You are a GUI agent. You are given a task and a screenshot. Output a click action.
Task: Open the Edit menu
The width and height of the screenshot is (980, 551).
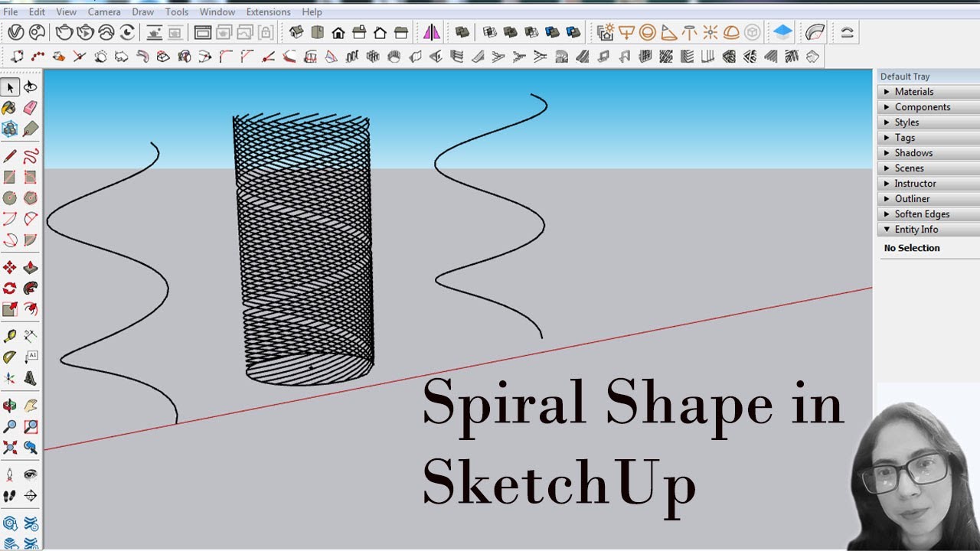click(37, 12)
